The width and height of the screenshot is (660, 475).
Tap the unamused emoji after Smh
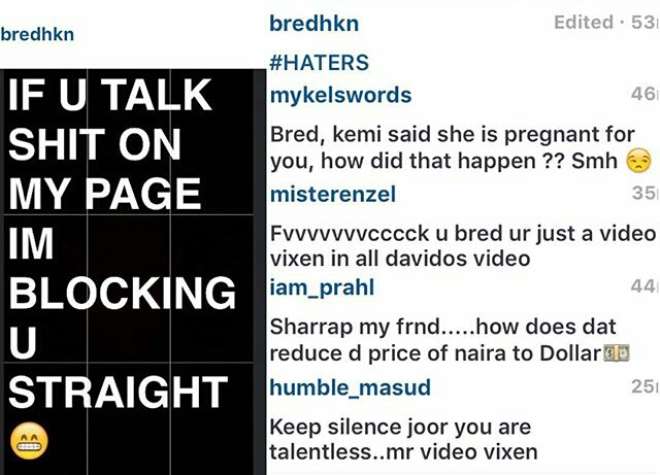tap(639, 161)
